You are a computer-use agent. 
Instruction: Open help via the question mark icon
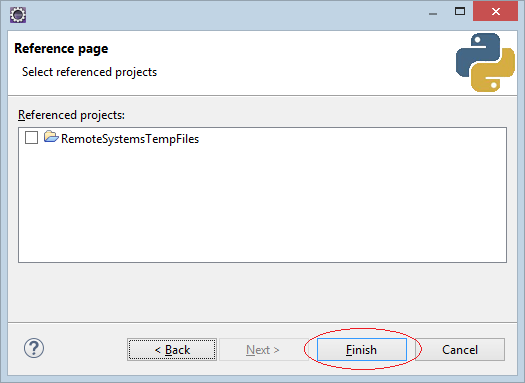(34, 348)
